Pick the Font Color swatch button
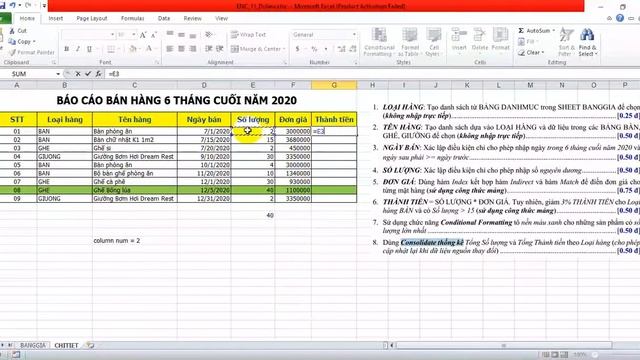640x360 pixels. click(149, 49)
